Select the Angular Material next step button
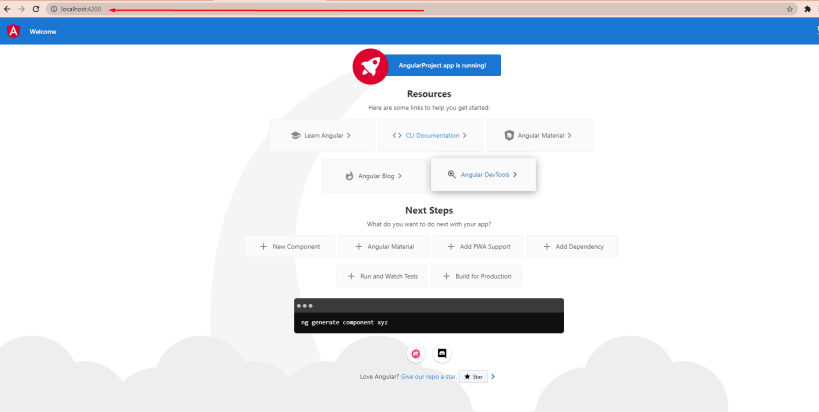This screenshot has width=819, height=412. coord(383,246)
